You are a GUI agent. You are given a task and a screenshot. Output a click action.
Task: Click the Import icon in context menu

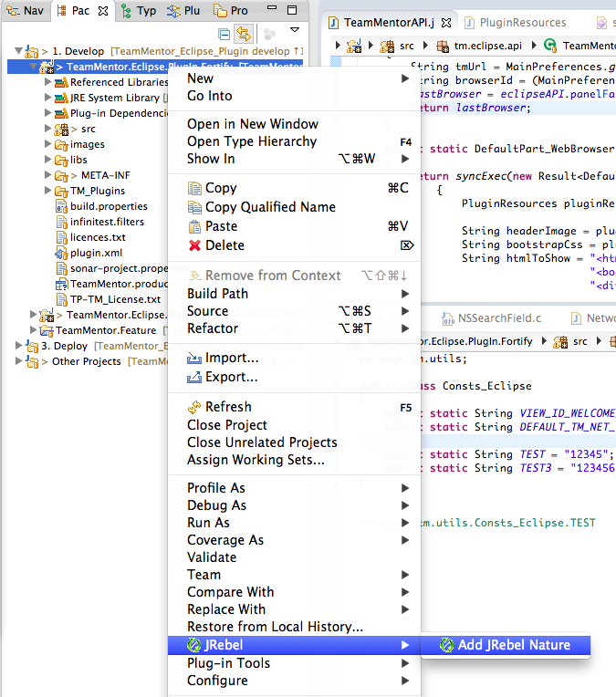pos(193,358)
